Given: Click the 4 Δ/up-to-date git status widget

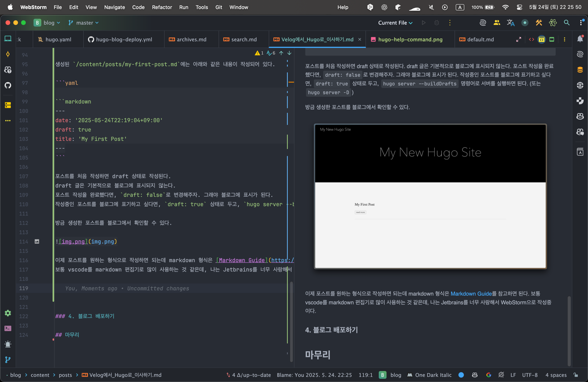Looking at the screenshot, I should coord(248,375).
